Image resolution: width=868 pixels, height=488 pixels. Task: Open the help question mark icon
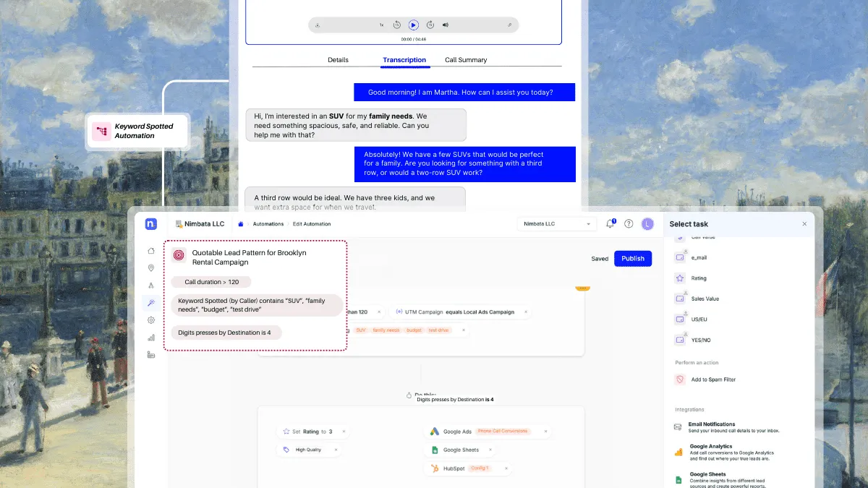[629, 224]
